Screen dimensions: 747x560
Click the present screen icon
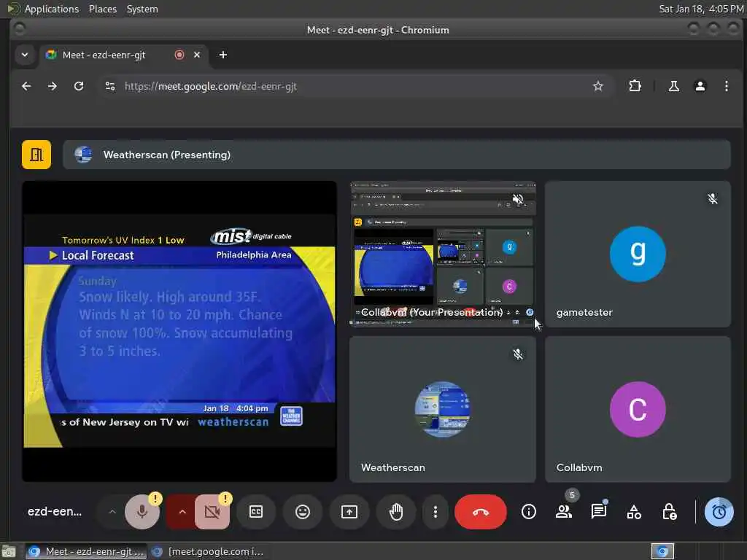[349, 512]
